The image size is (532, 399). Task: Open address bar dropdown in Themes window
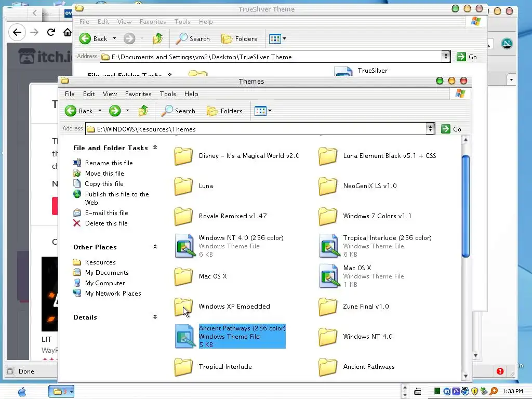click(430, 129)
